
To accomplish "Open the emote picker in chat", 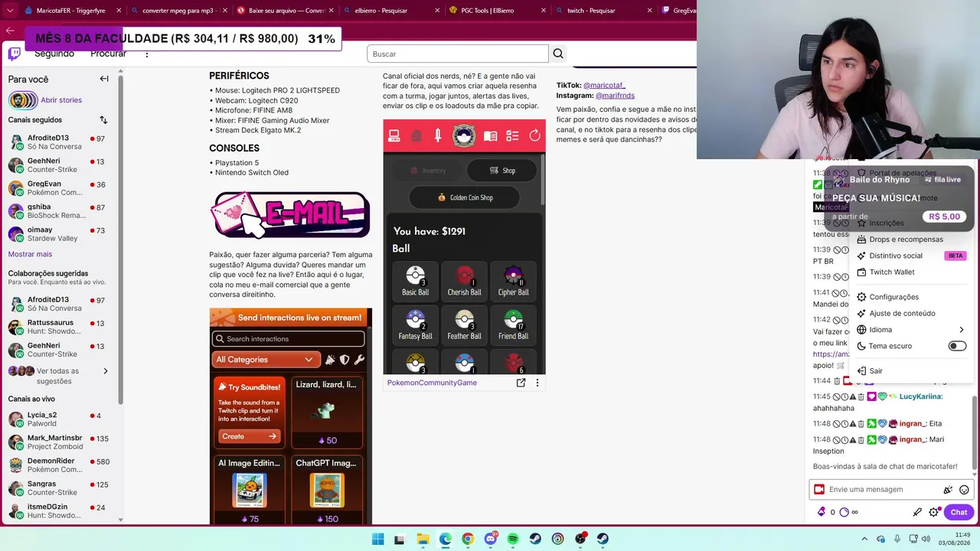I will pyautogui.click(x=964, y=490).
